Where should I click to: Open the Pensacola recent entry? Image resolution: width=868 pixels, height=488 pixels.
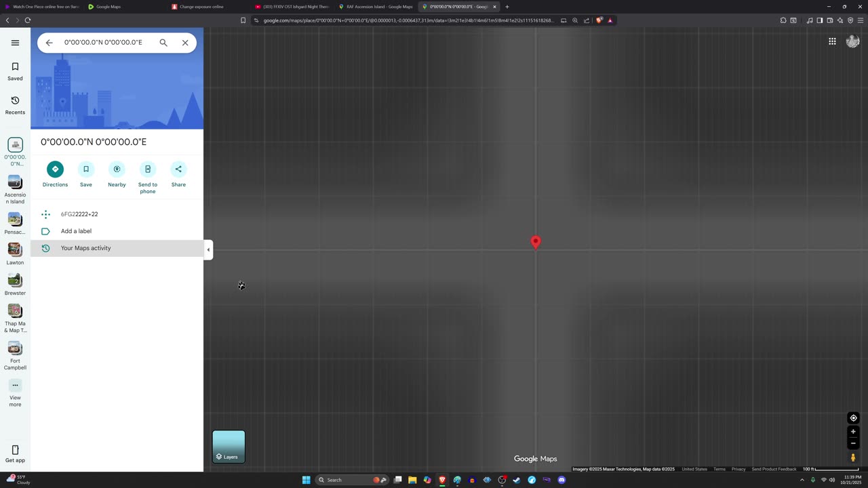pyautogui.click(x=15, y=224)
